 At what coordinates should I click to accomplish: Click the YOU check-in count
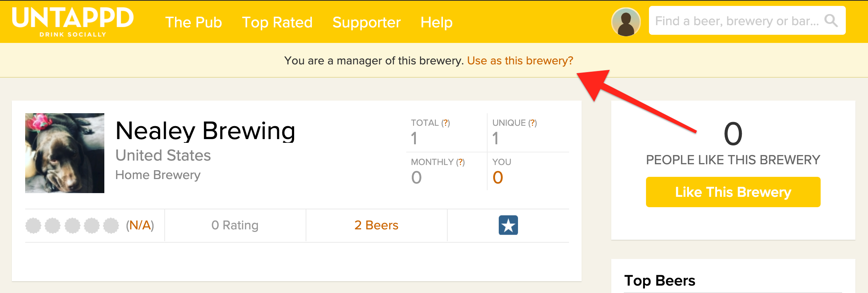(498, 178)
